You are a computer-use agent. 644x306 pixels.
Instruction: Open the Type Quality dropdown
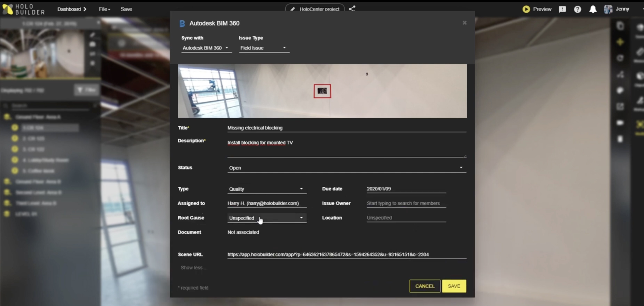tap(267, 189)
